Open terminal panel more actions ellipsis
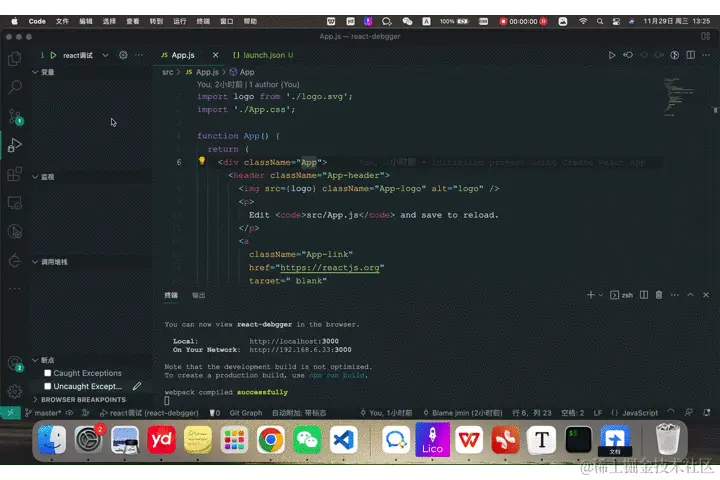Screen dimensions: 720x480 click(674, 295)
